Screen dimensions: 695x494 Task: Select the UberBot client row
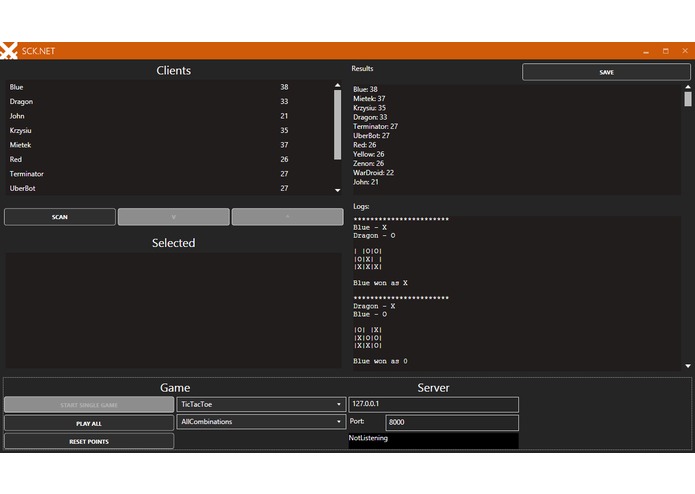tap(168, 188)
